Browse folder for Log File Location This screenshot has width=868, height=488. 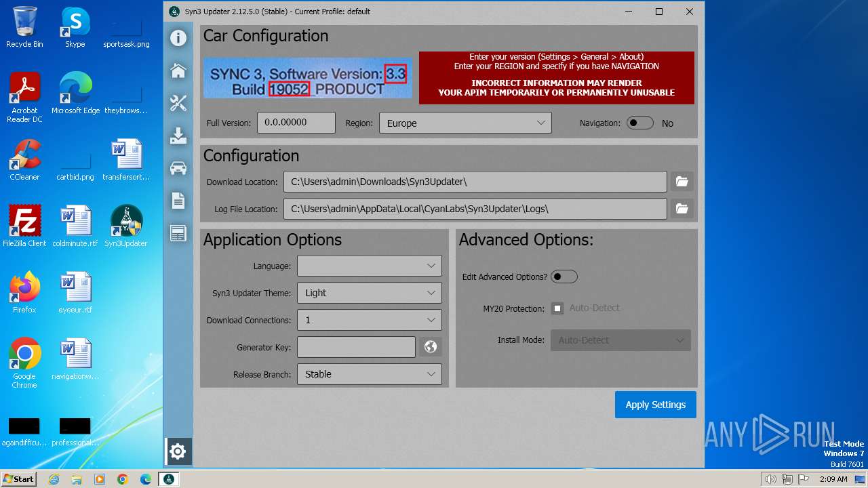click(682, 209)
